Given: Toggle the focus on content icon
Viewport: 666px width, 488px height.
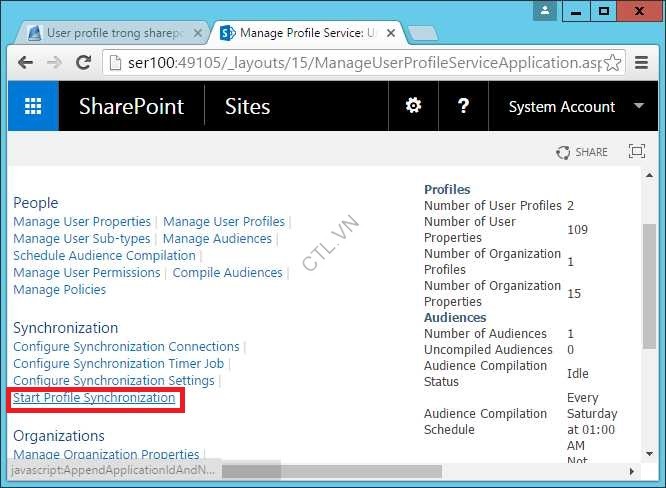Looking at the screenshot, I should [636, 152].
